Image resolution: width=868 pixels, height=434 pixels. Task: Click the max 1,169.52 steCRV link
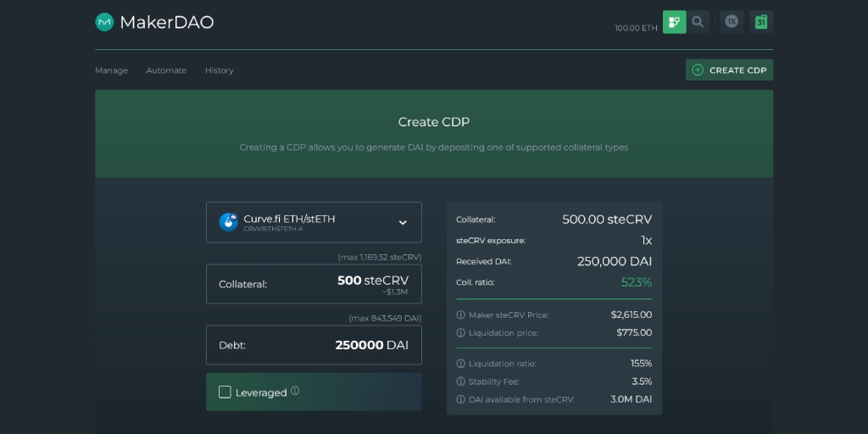380,258
